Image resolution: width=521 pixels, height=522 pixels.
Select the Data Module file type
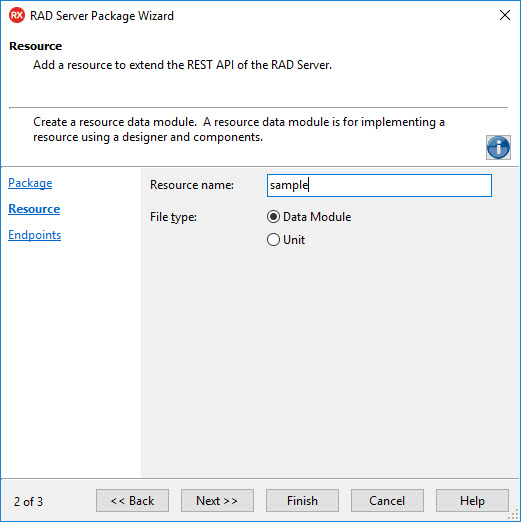click(x=309, y=217)
